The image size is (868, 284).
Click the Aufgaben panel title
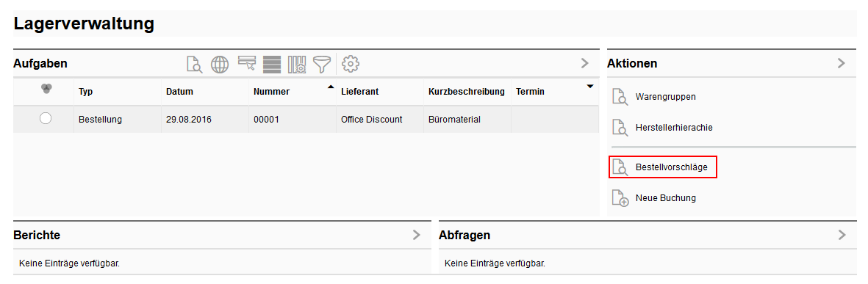tap(40, 64)
